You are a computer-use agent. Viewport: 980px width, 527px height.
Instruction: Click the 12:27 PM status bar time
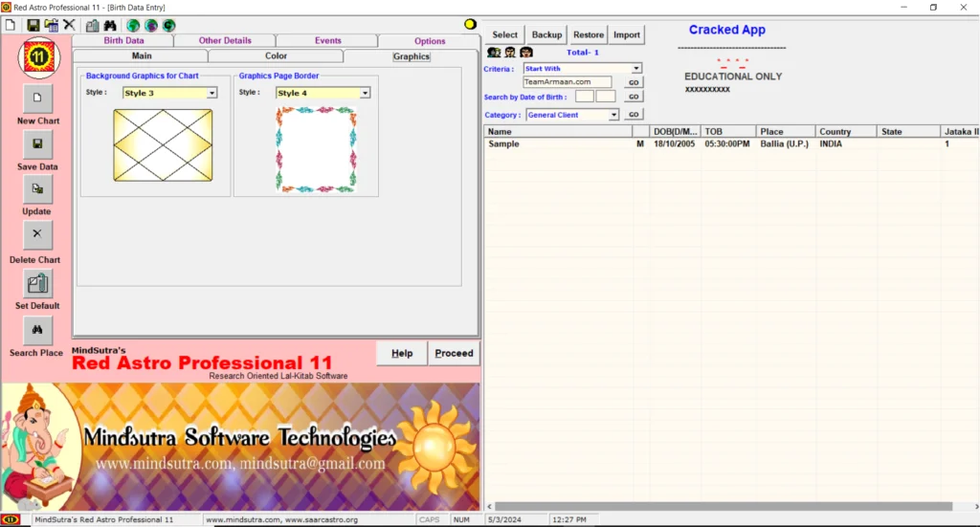568,519
